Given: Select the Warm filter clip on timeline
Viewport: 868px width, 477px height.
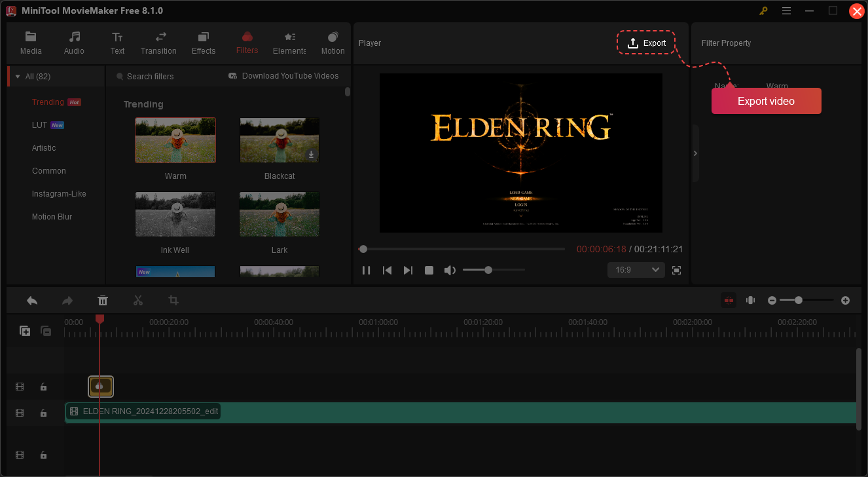Looking at the screenshot, I should (x=101, y=387).
